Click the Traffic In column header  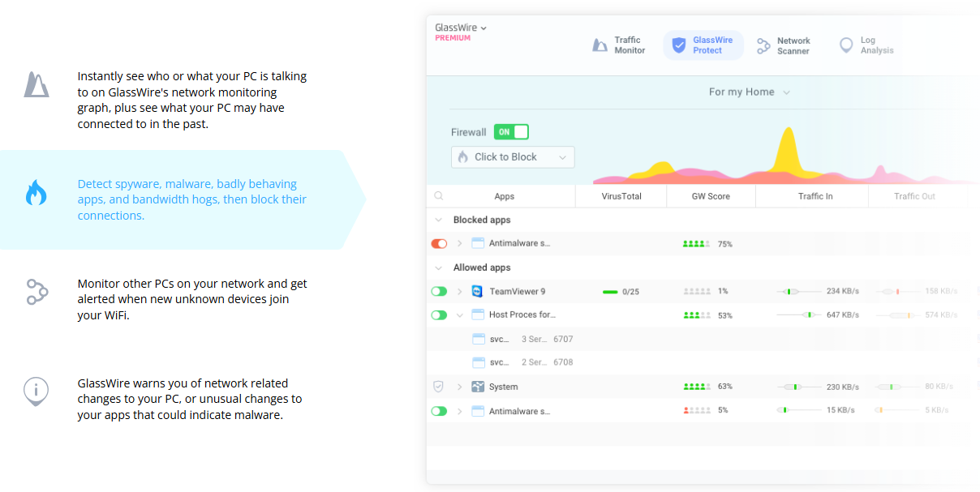(x=815, y=196)
